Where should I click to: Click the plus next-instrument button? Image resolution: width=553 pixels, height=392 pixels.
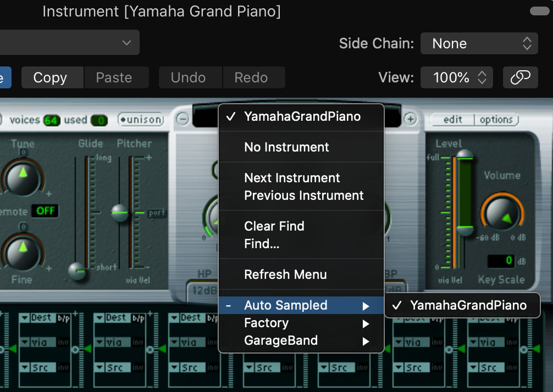[411, 119]
